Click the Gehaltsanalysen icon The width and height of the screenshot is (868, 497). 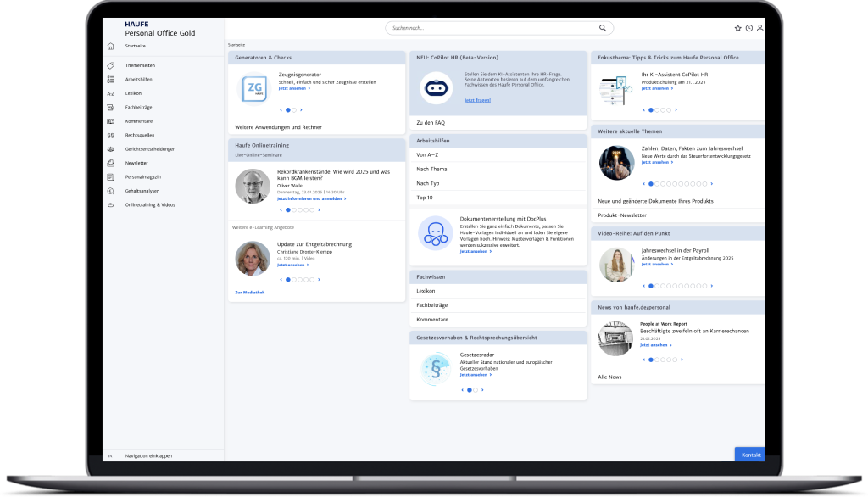tap(111, 191)
